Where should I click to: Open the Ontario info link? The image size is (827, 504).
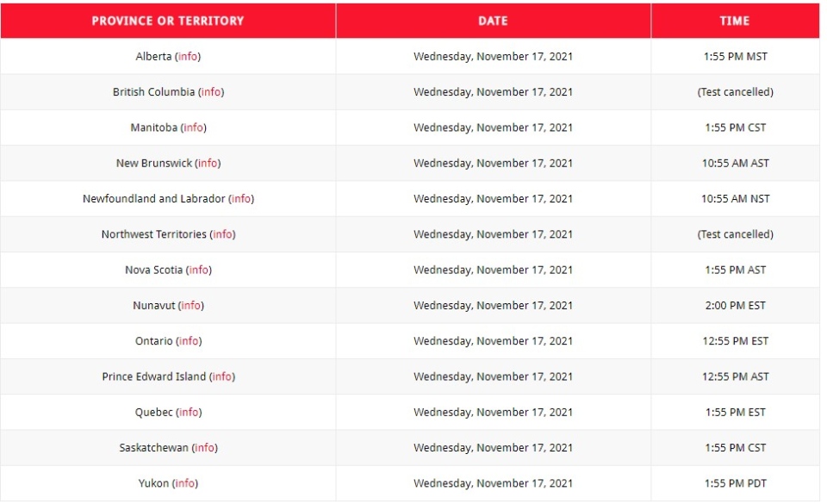coord(189,341)
